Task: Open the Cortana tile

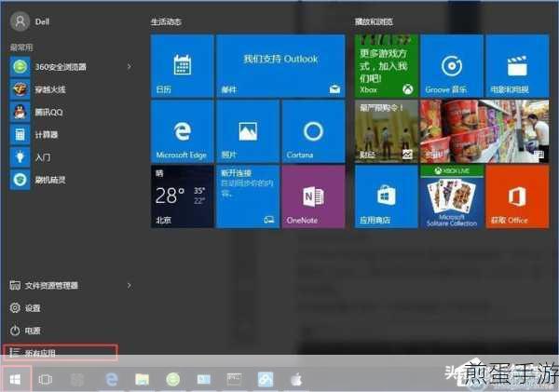Action: click(313, 131)
